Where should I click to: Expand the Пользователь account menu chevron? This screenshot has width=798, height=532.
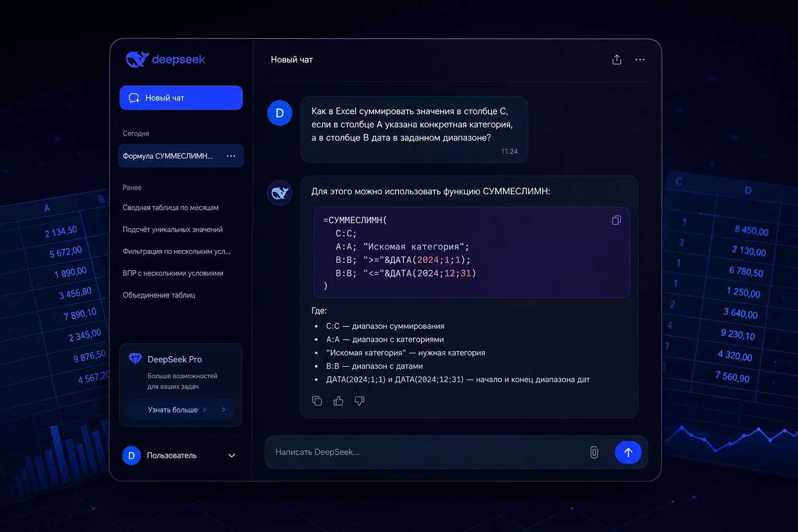tap(232, 456)
